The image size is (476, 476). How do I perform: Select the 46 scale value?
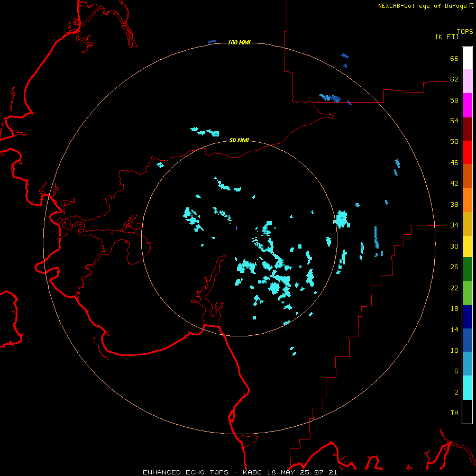tap(454, 163)
